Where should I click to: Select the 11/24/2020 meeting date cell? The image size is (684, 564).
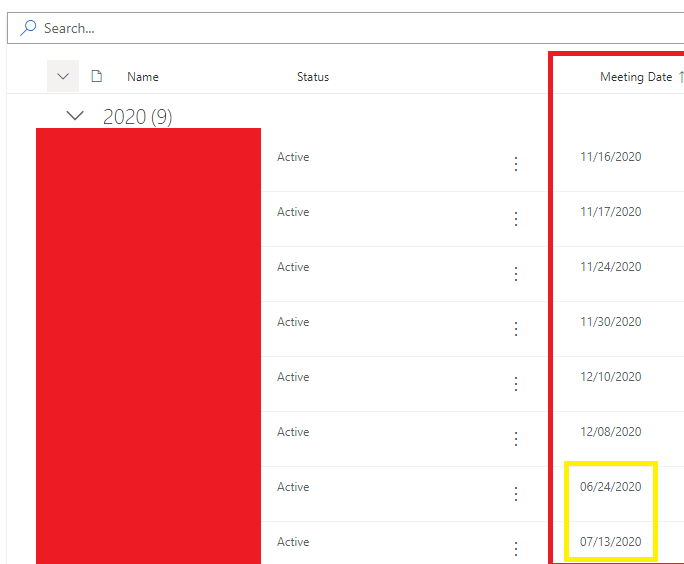[610, 267]
